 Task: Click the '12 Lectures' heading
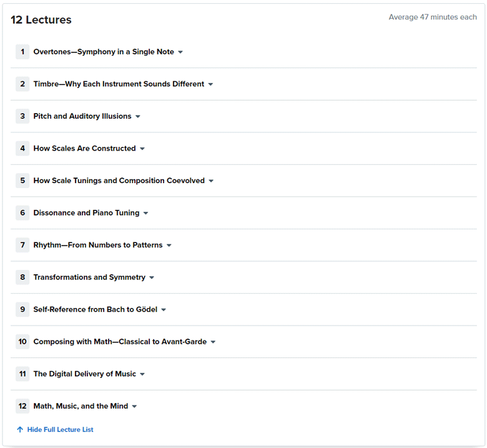pos(41,19)
